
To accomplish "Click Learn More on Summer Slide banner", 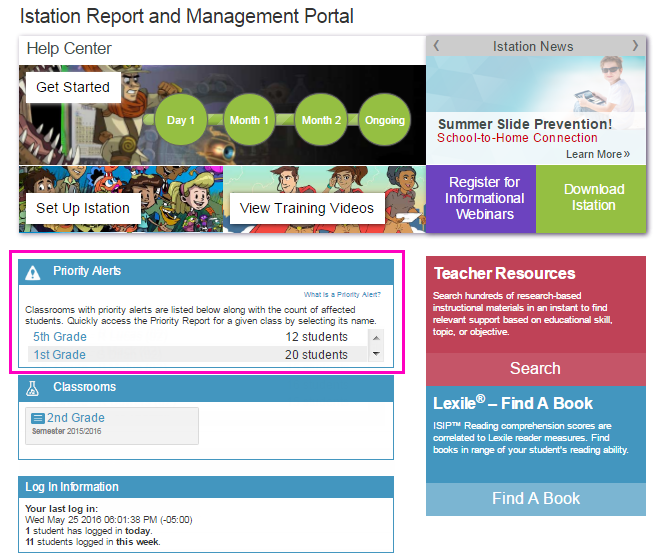I will 598,154.
